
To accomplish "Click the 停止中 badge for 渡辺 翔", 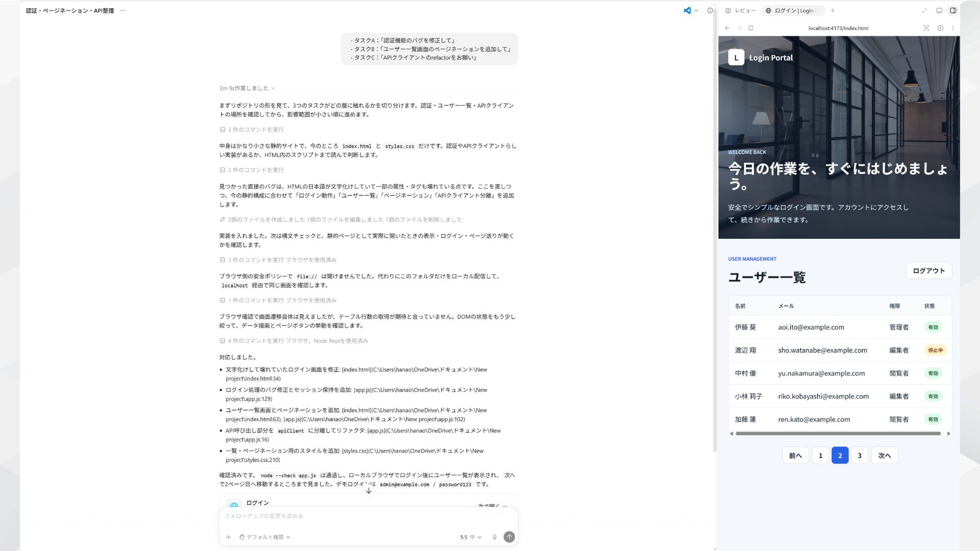I will [x=935, y=350].
